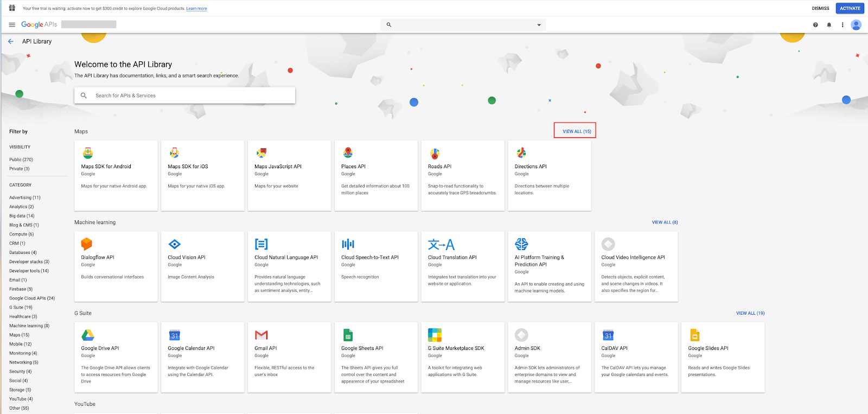This screenshot has height=414, width=868.
Task: Click the Google Slides API icon
Action: pyautogui.click(x=694, y=335)
